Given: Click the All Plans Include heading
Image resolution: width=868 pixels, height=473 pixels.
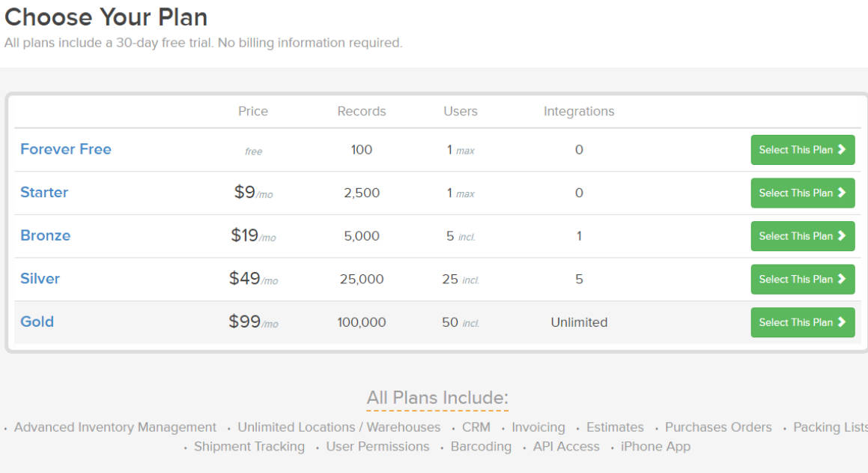Looking at the screenshot, I should (x=437, y=397).
